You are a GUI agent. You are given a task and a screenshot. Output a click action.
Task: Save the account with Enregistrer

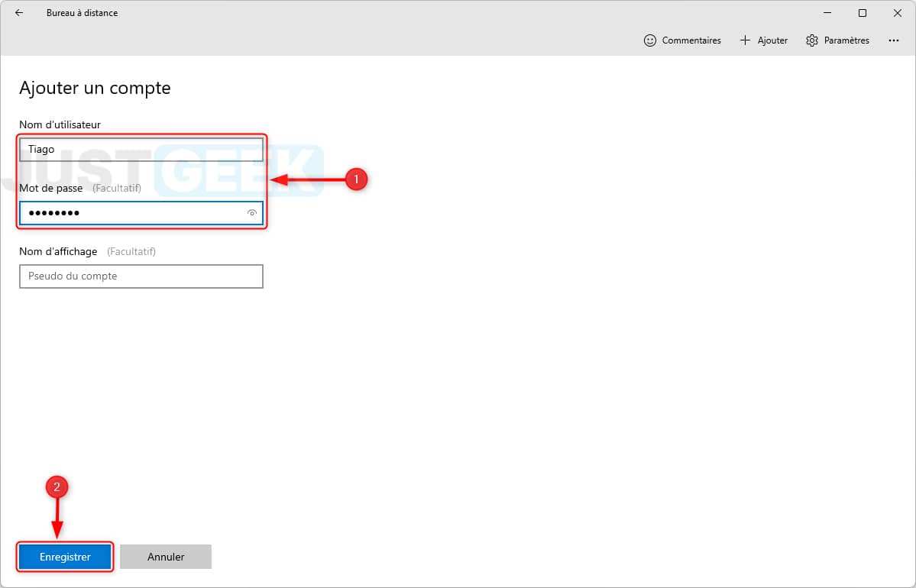pyautogui.click(x=65, y=557)
